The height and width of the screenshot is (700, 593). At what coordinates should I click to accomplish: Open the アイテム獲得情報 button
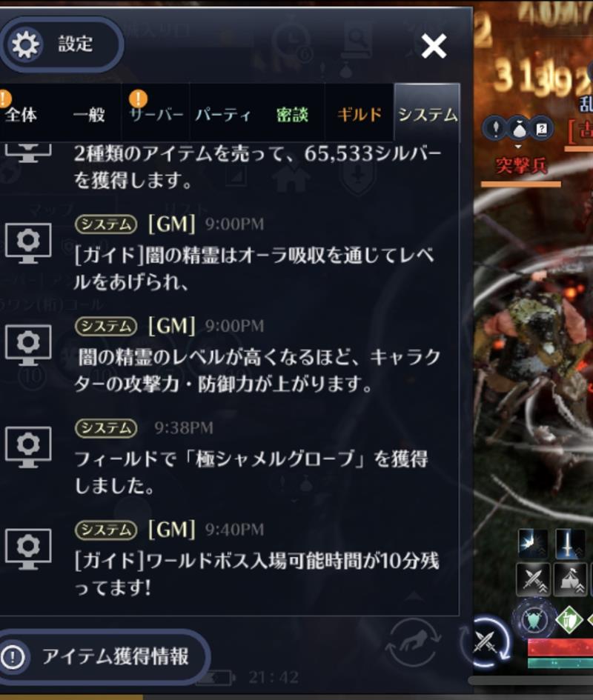point(104,657)
